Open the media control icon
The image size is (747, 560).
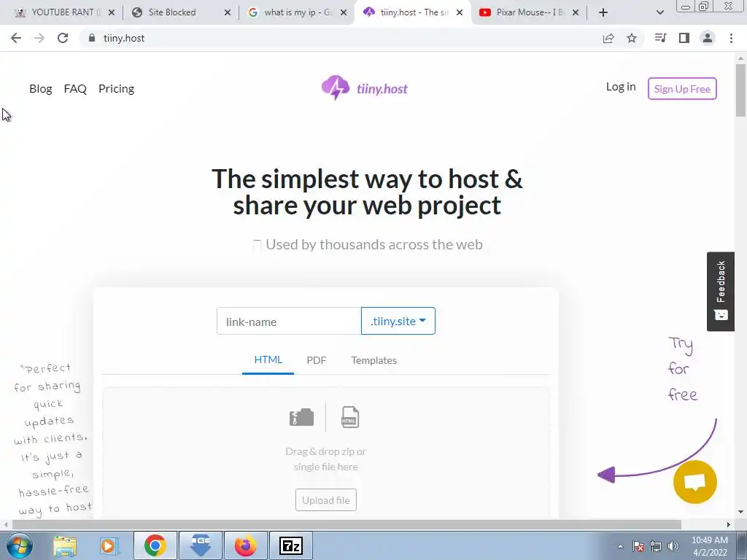660,38
